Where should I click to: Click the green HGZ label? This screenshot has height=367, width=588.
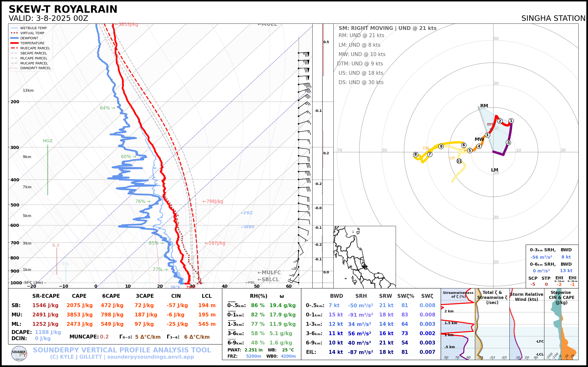(x=48, y=141)
